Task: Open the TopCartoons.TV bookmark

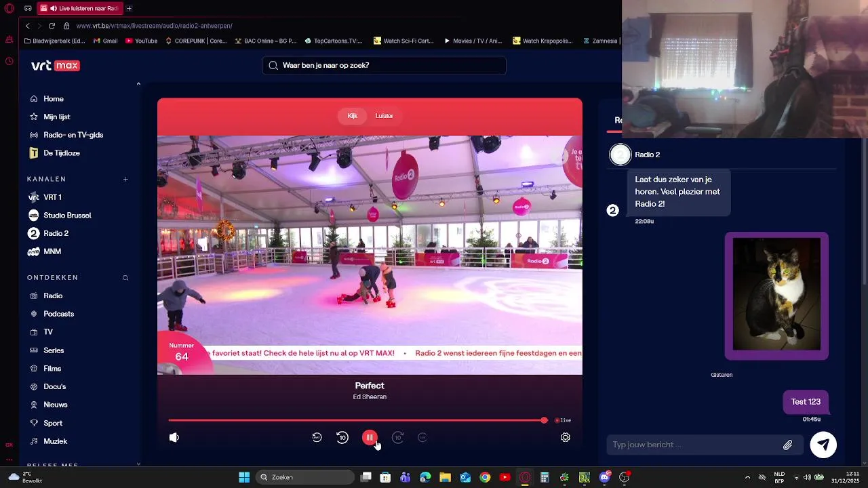Action: [x=334, y=41]
